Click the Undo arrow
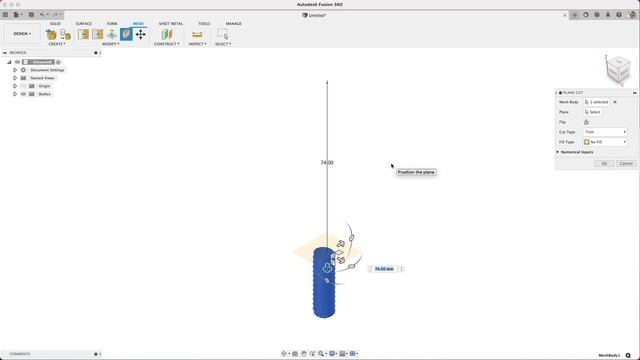Screen dimensions: 640x360 pos(42,15)
